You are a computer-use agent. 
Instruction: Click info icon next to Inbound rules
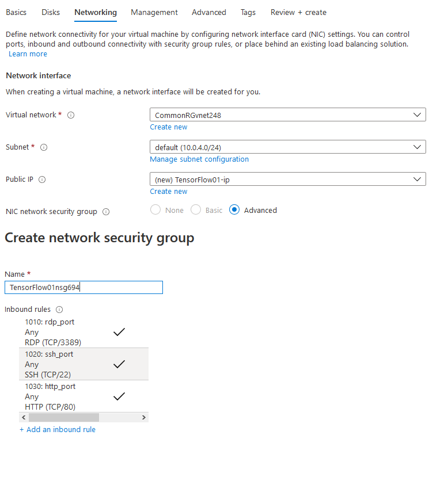[x=59, y=310]
